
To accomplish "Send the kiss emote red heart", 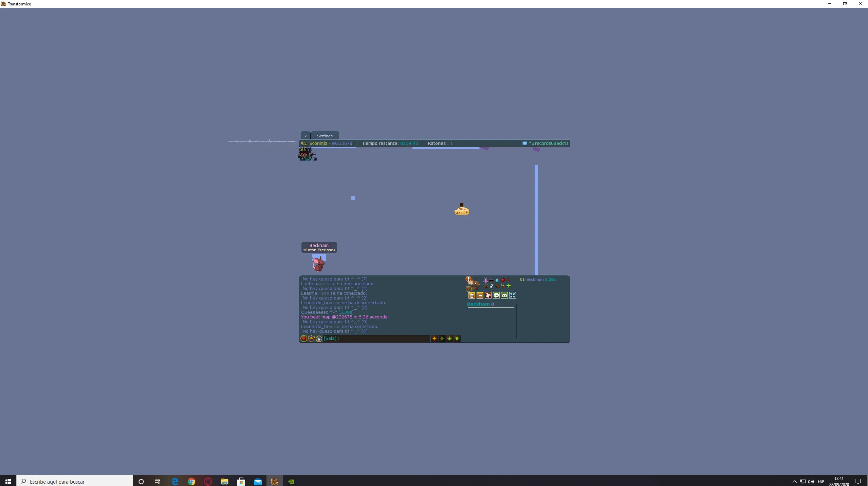I will (503, 280).
